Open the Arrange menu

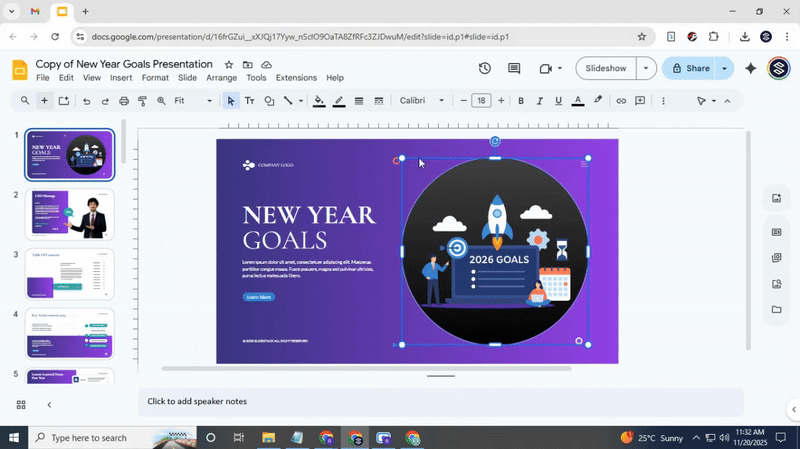[221, 78]
